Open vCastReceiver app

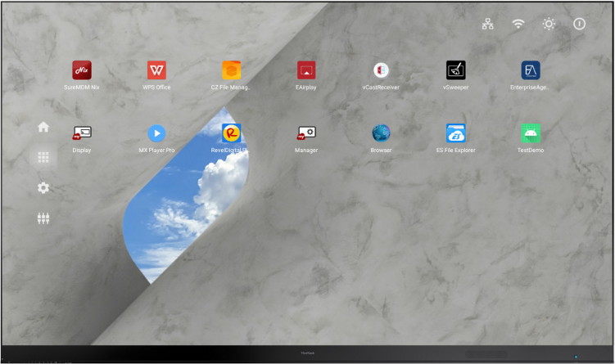pos(381,70)
